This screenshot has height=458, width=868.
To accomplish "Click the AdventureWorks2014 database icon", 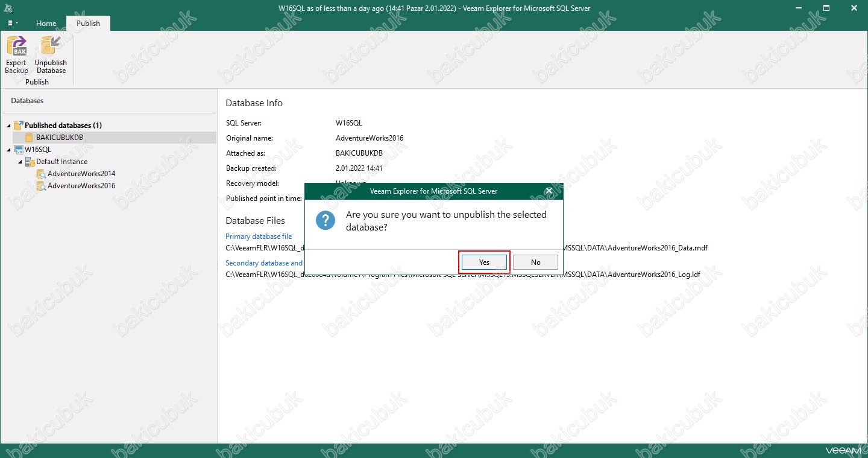I will tap(41, 174).
